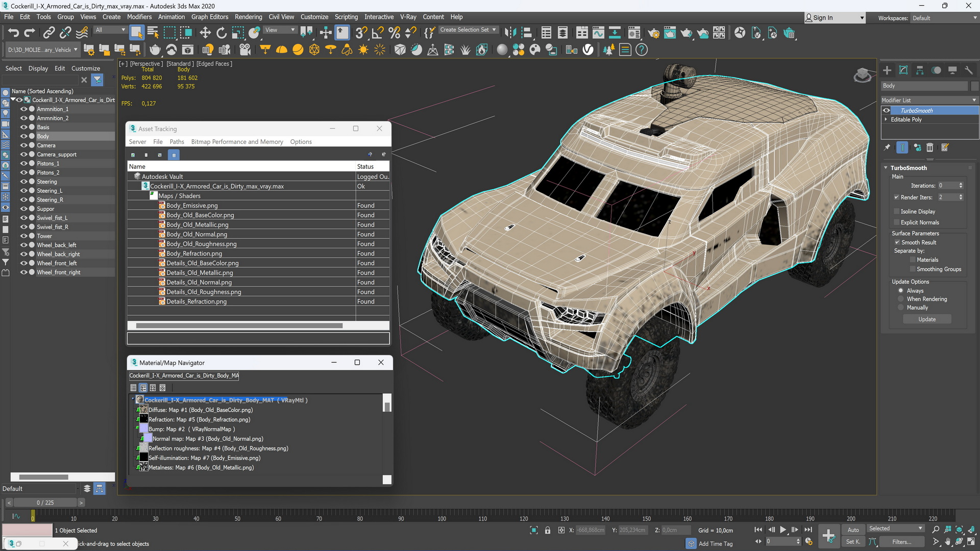The width and height of the screenshot is (980, 551).
Task: Toggle the selection lock padlock icon
Action: (x=548, y=531)
